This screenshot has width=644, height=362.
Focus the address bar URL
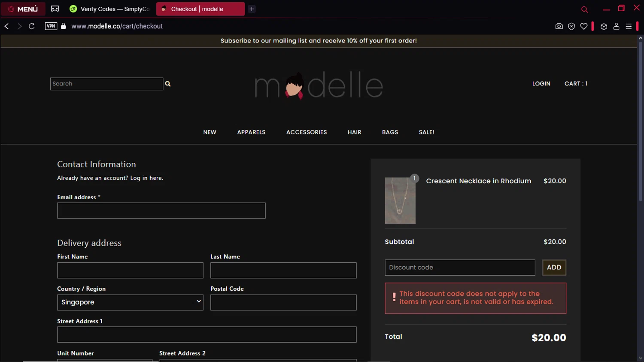[117, 26]
